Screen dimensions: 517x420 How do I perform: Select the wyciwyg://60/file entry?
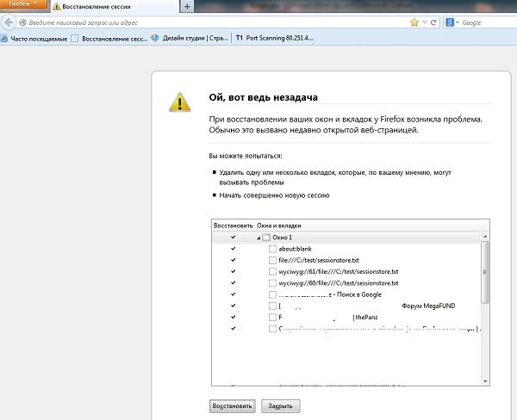(339, 283)
